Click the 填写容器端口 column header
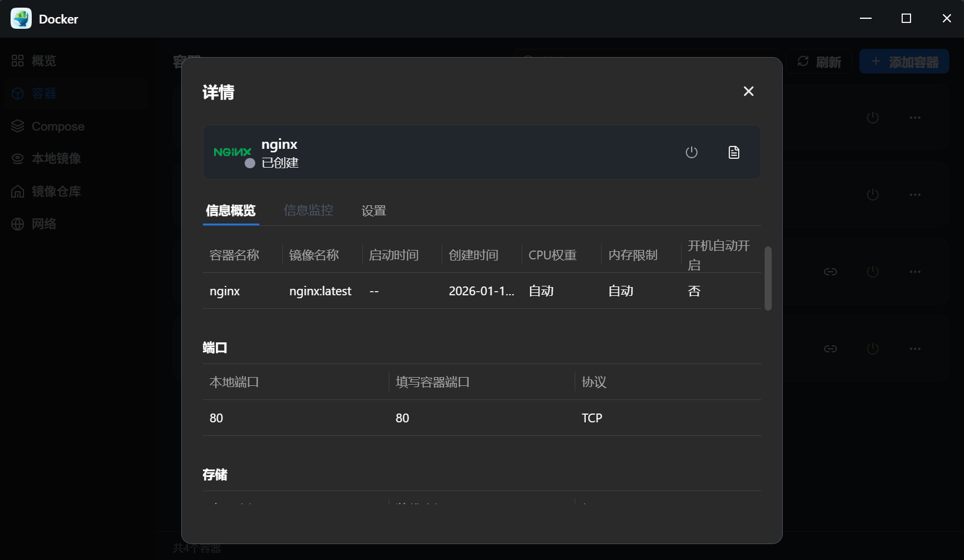 (432, 382)
